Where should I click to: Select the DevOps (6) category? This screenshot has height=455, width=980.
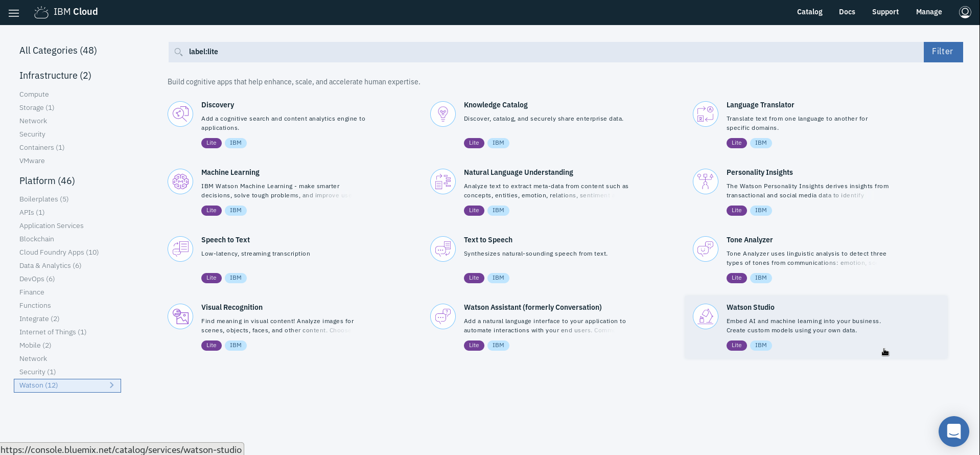(x=37, y=279)
